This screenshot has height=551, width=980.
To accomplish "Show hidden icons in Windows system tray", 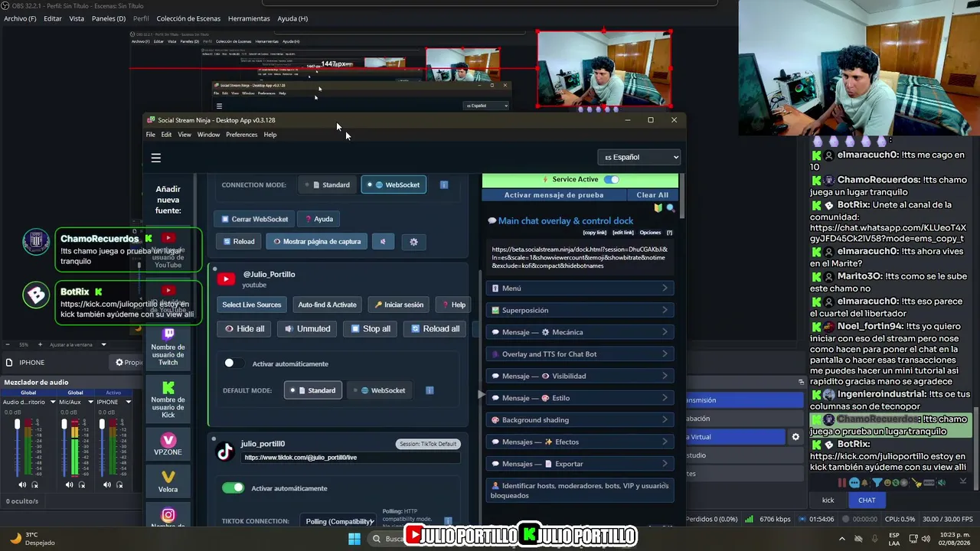I will (842, 539).
